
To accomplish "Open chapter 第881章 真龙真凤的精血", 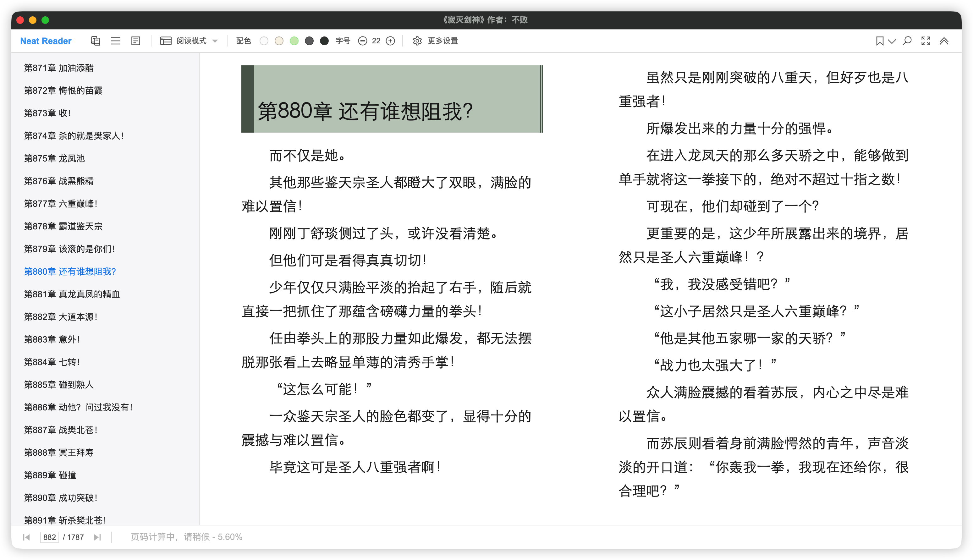I will [x=72, y=294].
